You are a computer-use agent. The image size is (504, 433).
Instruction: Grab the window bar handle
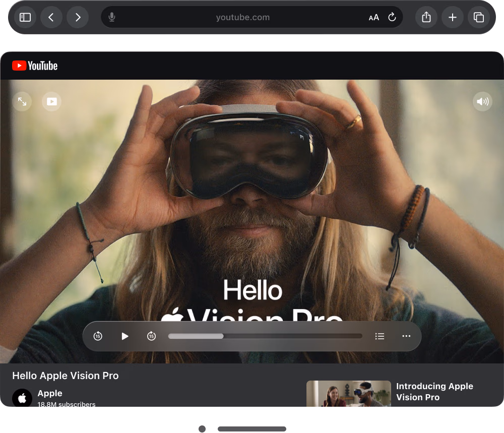[x=251, y=429]
